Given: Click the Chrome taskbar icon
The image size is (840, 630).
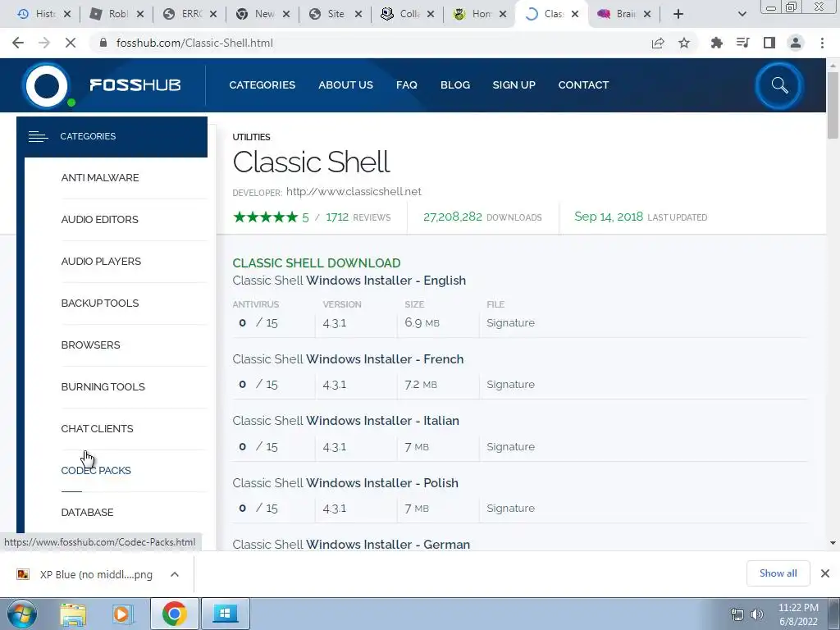Looking at the screenshot, I should (x=175, y=614).
